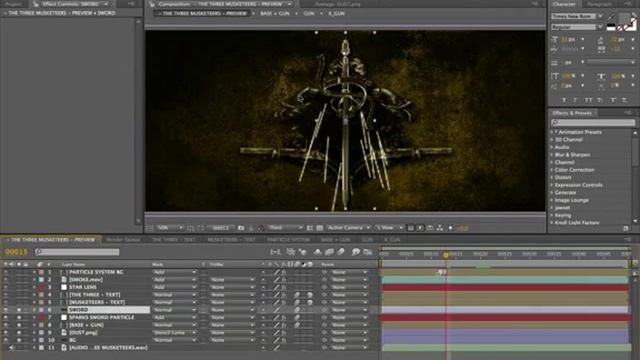Viewport: 640px width, 360px height.
Task: Enable Frame Blending timeline icon
Action: tap(329, 252)
